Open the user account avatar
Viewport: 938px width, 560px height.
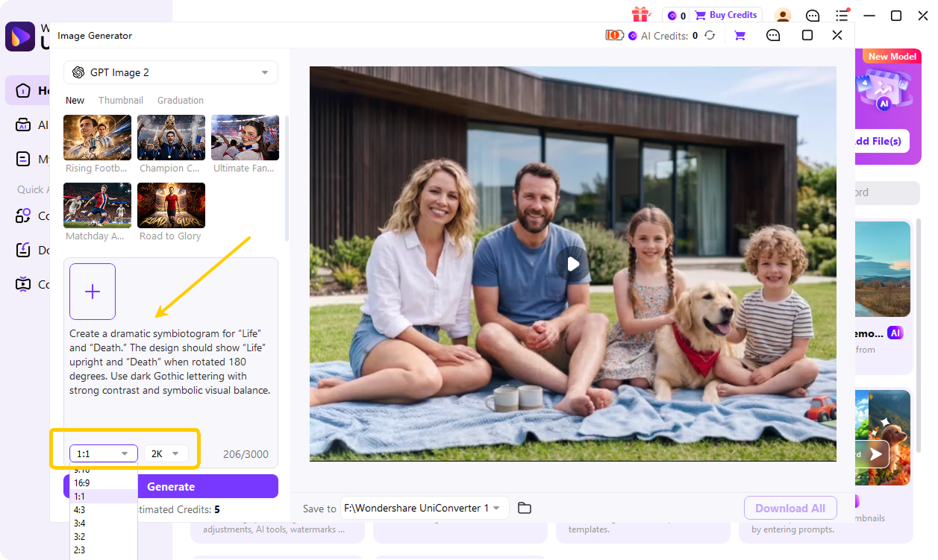[x=783, y=16]
